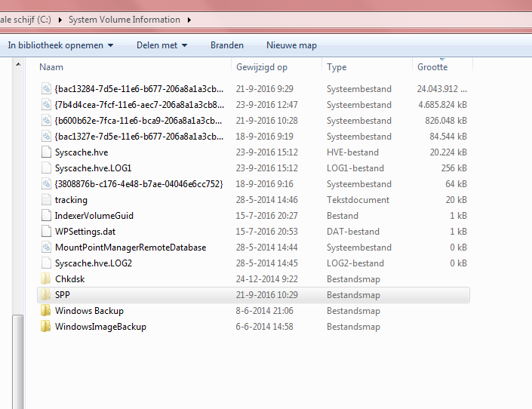Select file name 'Syscache.hve.LOG1'
Viewport: 532px width, 409px height.
coord(94,168)
